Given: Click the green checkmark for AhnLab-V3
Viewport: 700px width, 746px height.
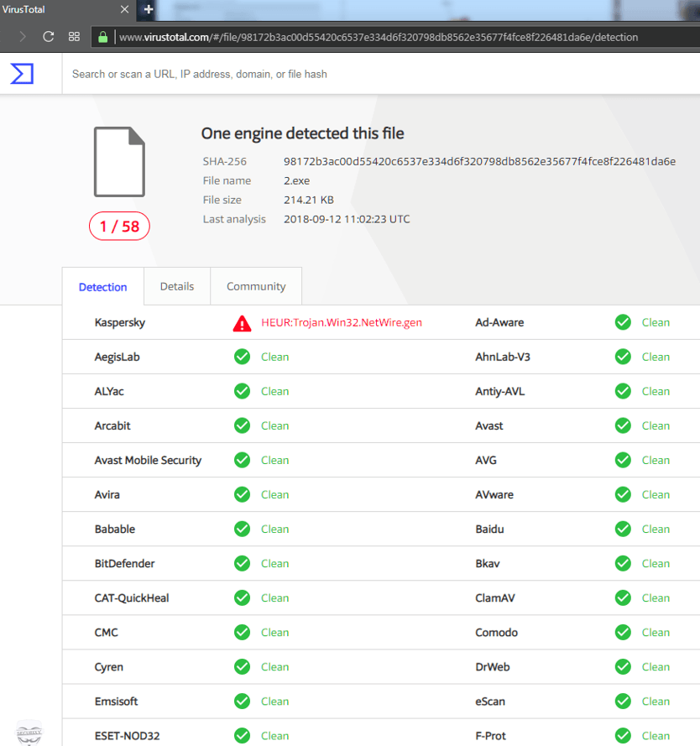Looking at the screenshot, I should [623, 357].
